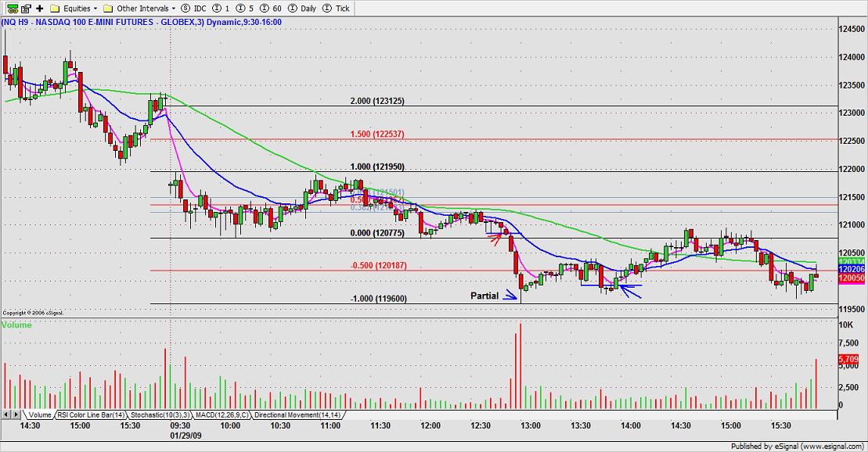Switch chart to 5-minute interval

245,9
